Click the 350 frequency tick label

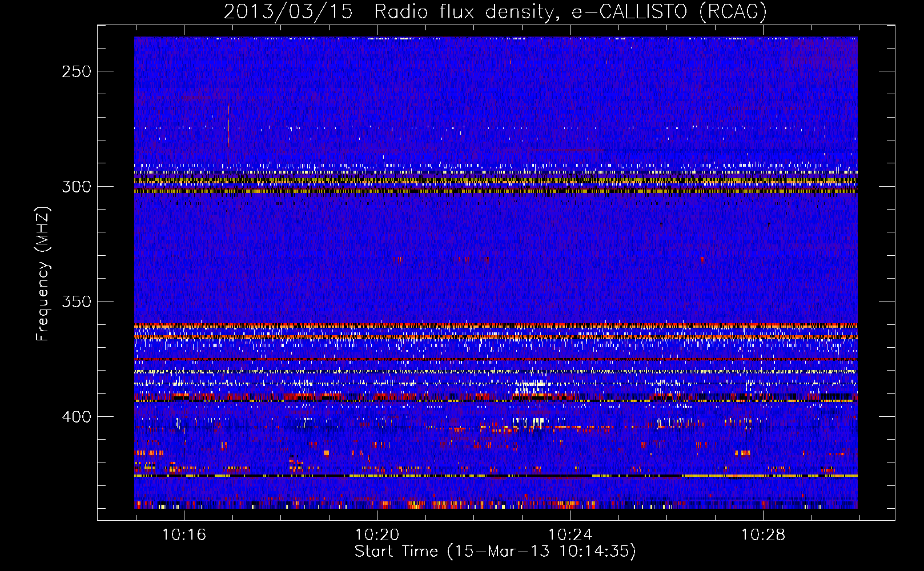(77, 301)
